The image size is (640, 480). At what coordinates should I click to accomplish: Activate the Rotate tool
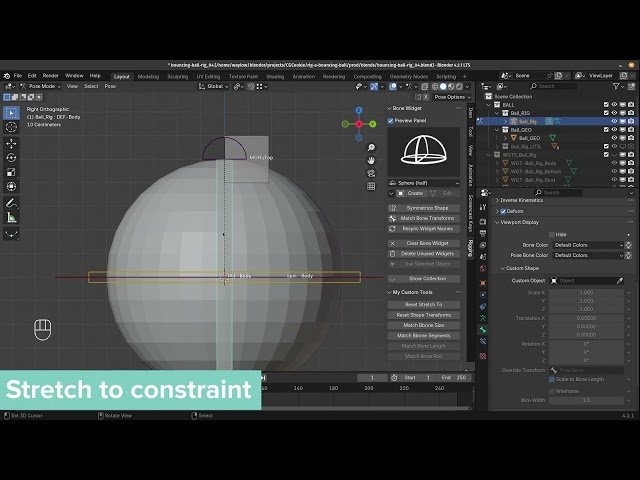(x=11, y=158)
